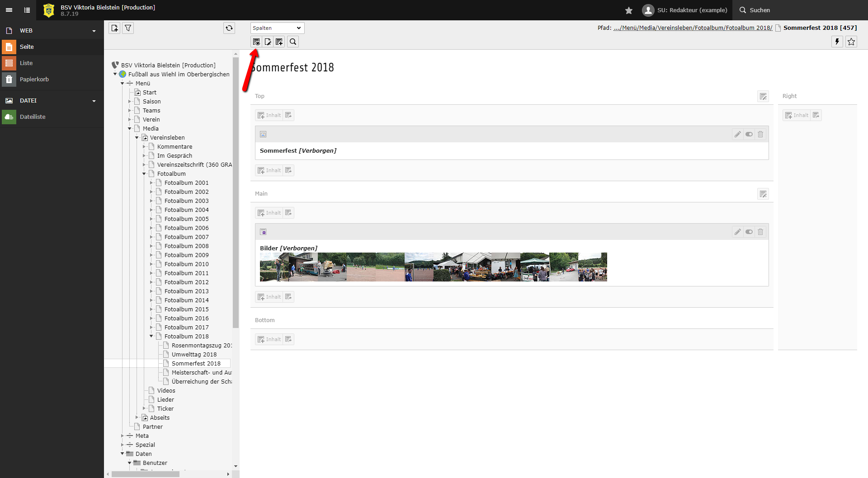Edit the Bilder content element with pencil icon

tap(737, 232)
